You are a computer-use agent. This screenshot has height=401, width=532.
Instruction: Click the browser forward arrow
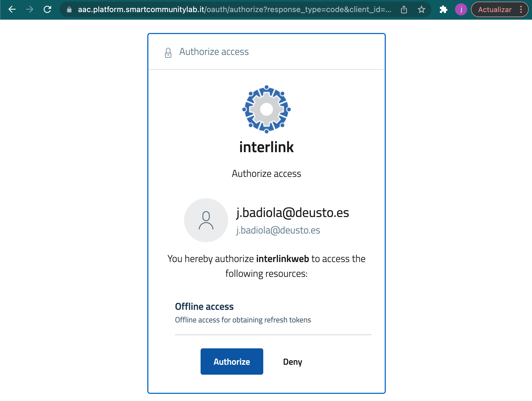30,10
